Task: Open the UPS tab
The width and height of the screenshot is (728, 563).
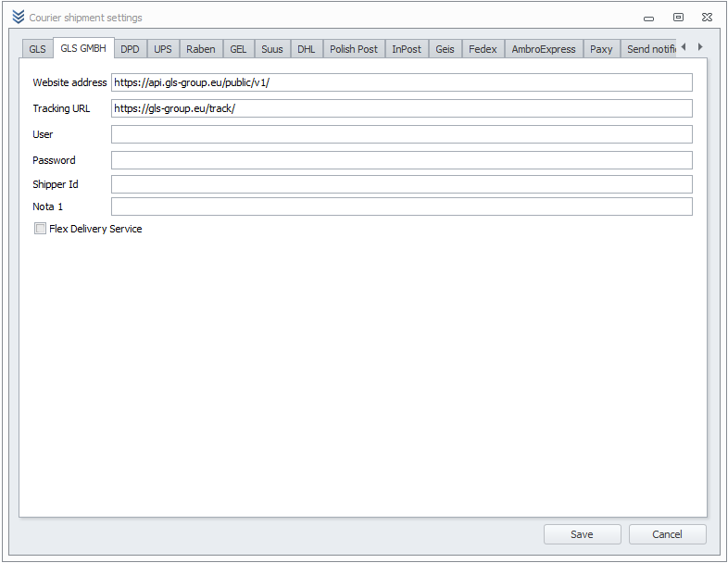Action: click(163, 49)
